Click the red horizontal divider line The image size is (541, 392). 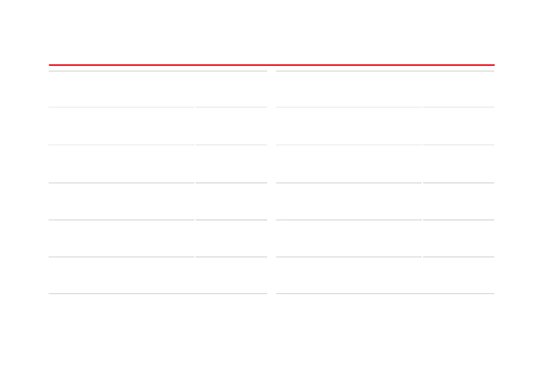pyautogui.click(x=272, y=65)
